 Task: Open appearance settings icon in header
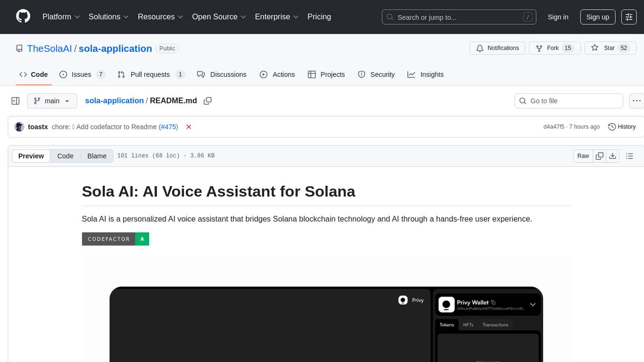pyautogui.click(x=629, y=17)
